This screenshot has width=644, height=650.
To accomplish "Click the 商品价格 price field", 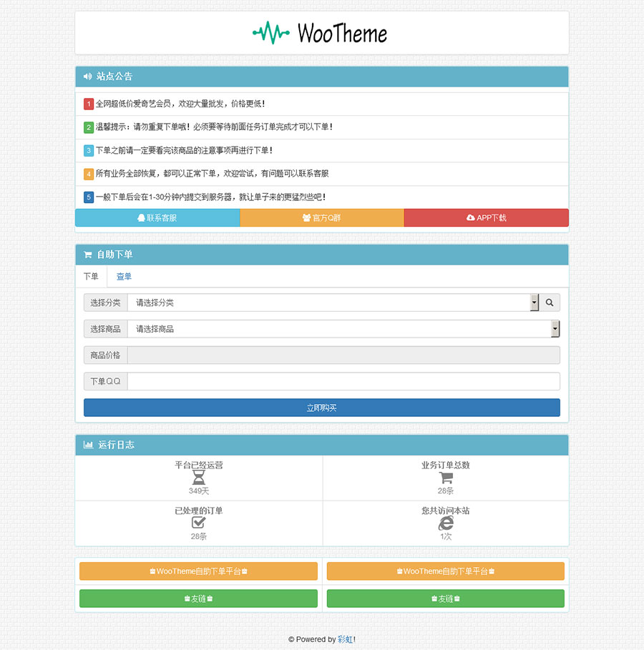I will click(343, 355).
